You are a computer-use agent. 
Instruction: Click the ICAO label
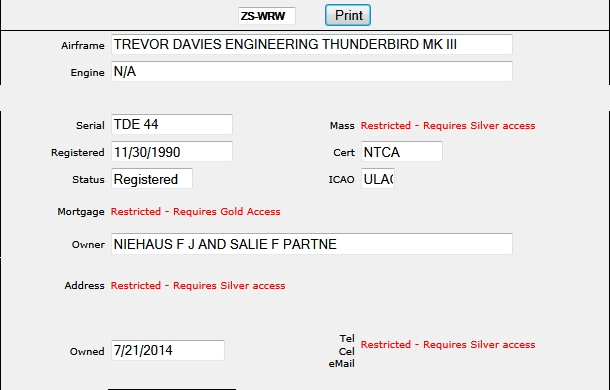click(342, 179)
